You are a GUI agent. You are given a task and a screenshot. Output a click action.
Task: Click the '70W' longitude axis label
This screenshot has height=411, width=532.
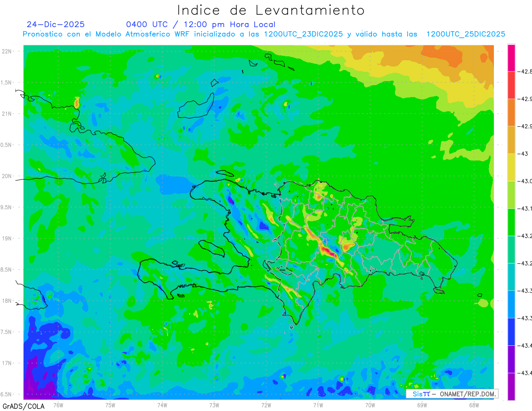tap(370, 404)
